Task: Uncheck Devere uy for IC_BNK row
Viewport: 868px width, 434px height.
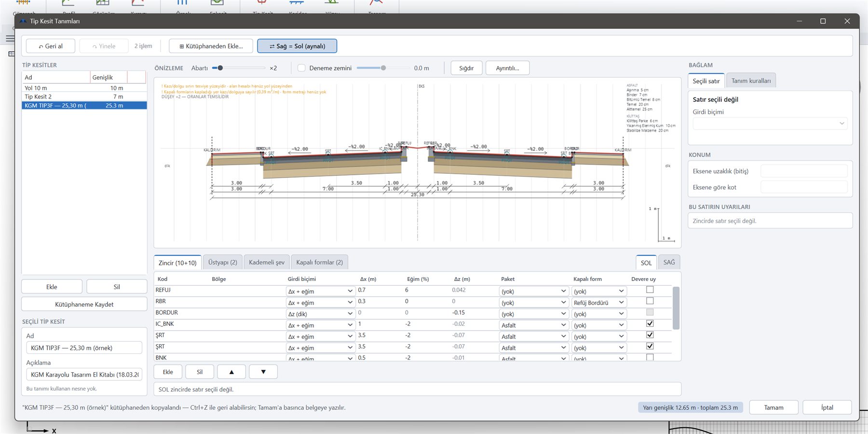Action: (x=650, y=323)
